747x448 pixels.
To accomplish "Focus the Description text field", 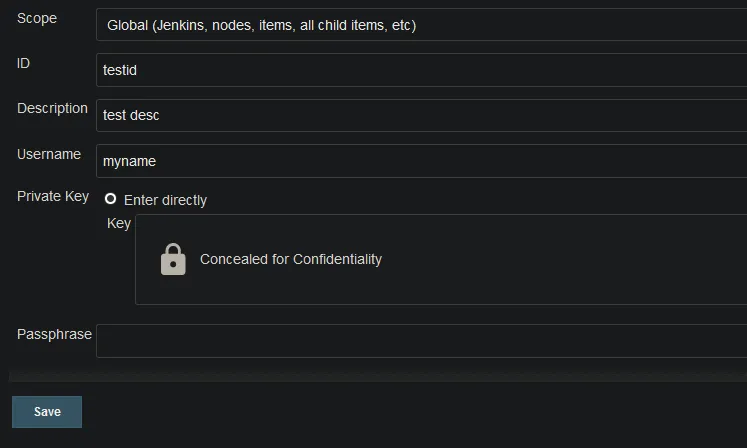I will point(422,115).
